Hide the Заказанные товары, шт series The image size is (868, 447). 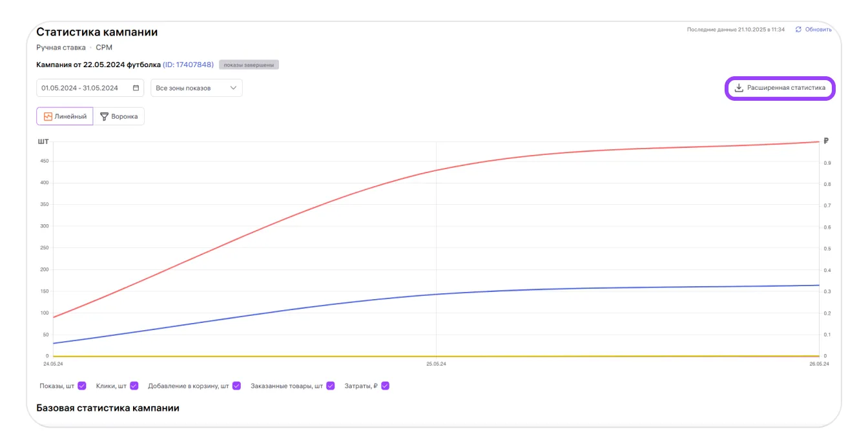point(330,386)
